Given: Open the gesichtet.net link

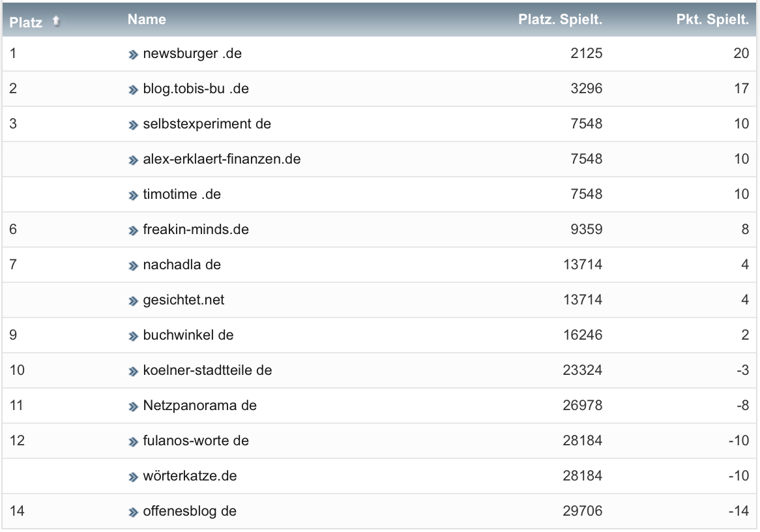Looking at the screenshot, I should (183, 300).
